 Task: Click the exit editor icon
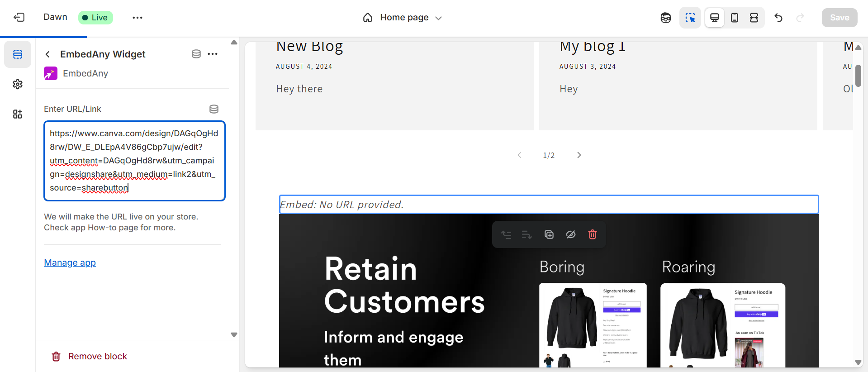[19, 18]
